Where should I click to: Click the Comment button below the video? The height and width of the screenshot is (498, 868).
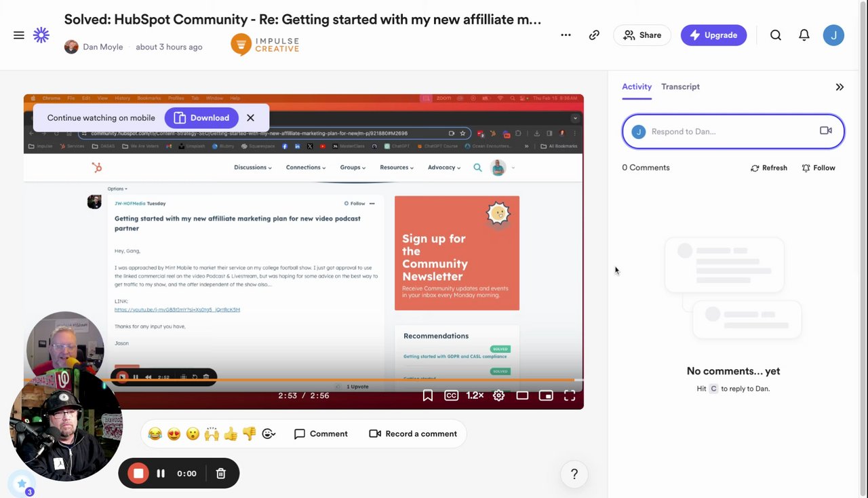click(x=321, y=434)
